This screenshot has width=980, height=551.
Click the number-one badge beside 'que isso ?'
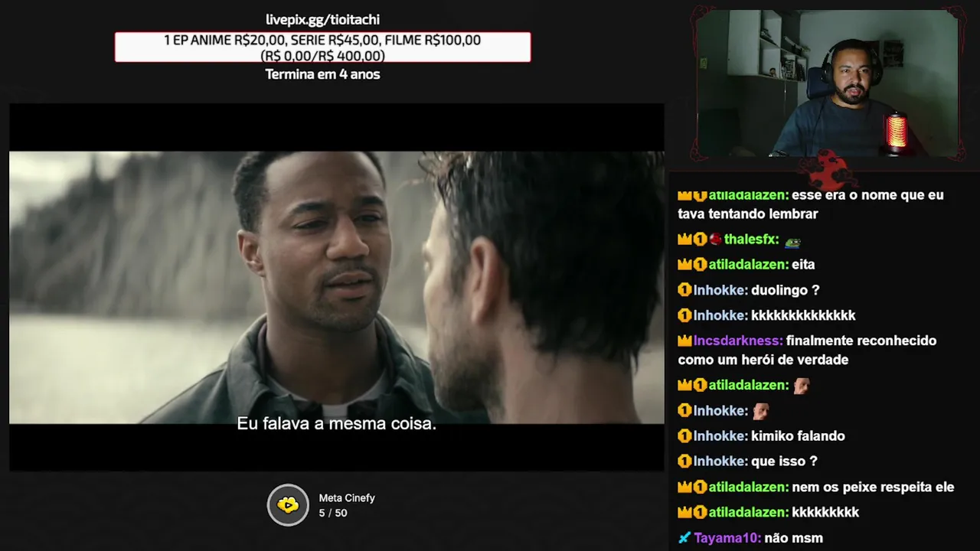684,461
